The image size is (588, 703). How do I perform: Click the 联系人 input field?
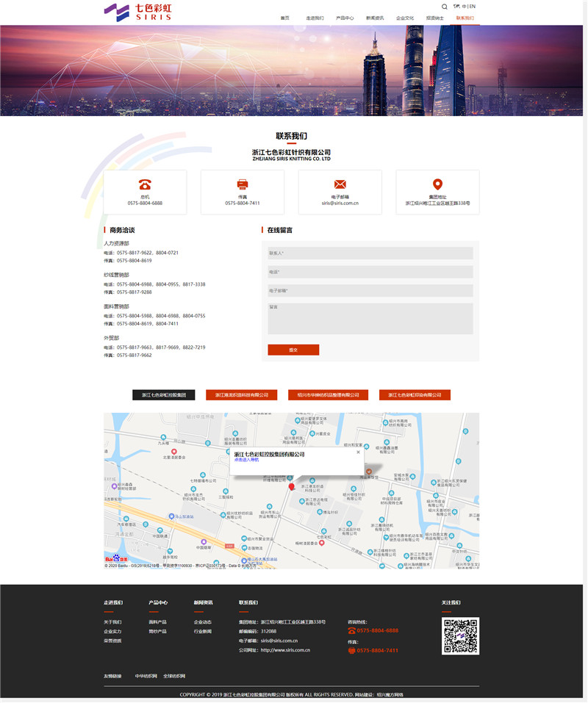(367, 253)
